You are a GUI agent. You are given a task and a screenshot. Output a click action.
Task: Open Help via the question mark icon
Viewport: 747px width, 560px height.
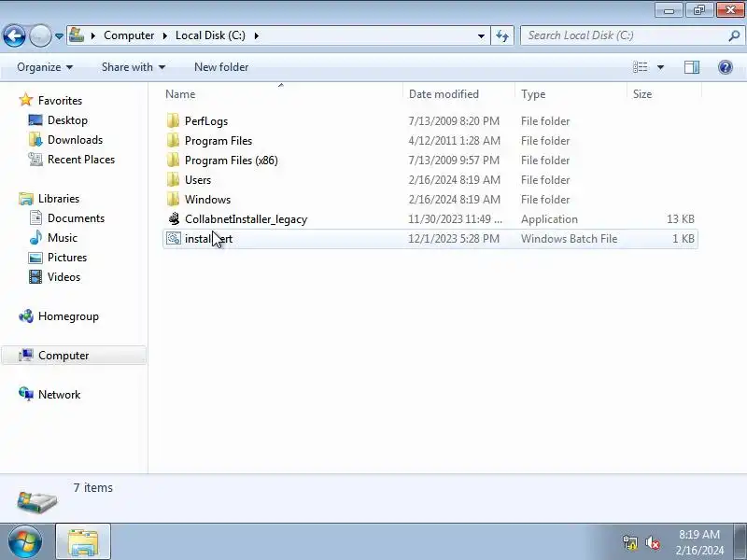(726, 67)
